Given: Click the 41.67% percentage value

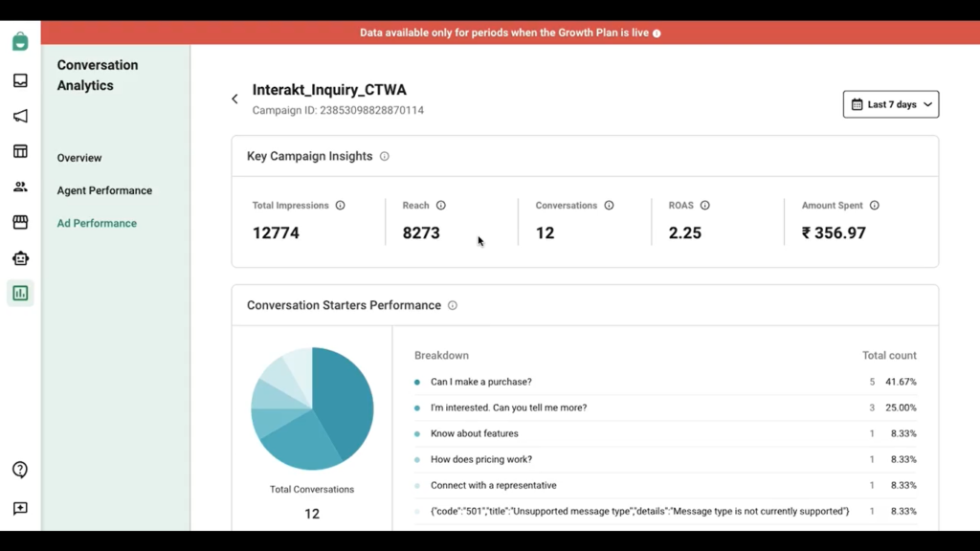Looking at the screenshot, I should pos(901,382).
